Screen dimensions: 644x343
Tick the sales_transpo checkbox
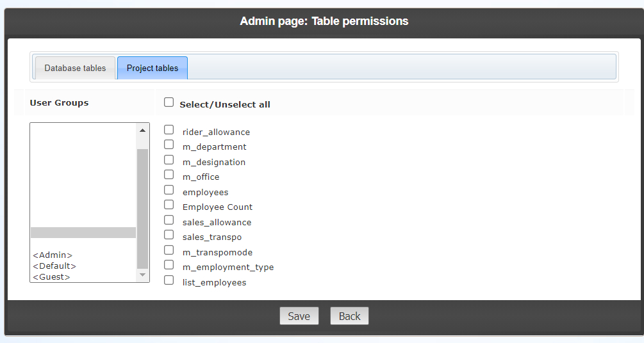click(169, 235)
